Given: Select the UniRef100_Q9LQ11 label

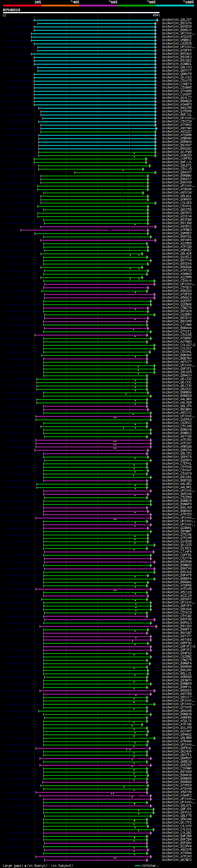Looking at the screenshot, I should [x=177, y=196].
